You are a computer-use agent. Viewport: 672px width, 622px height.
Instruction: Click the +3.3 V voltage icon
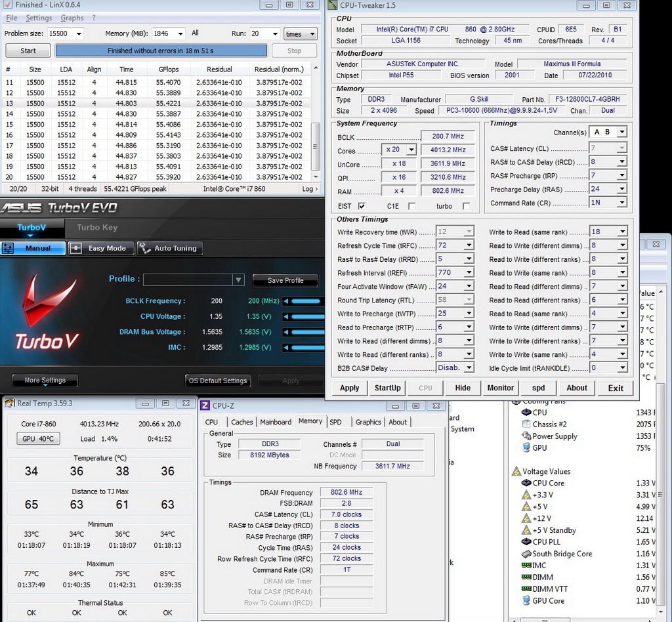coord(526,495)
